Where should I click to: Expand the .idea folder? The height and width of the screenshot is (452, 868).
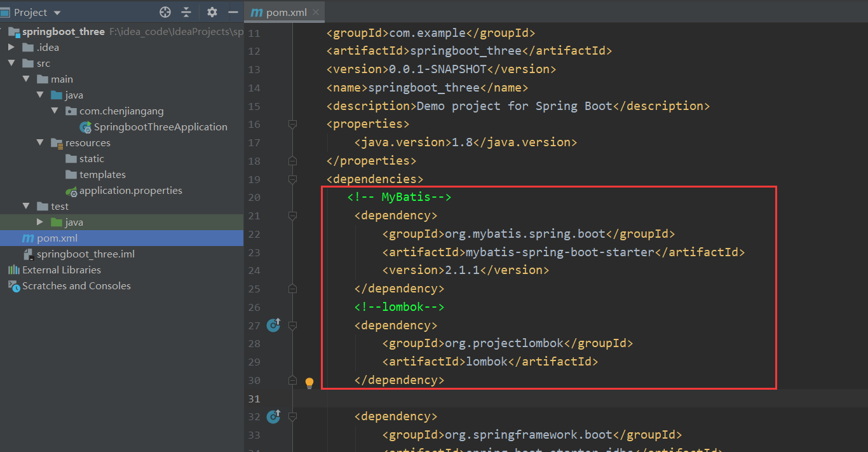(x=11, y=48)
